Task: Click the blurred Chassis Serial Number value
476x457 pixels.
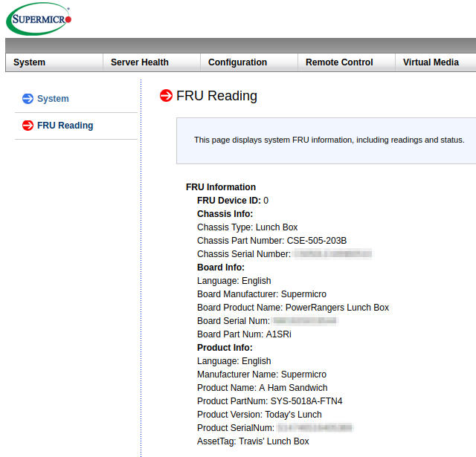Action: click(x=332, y=254)
